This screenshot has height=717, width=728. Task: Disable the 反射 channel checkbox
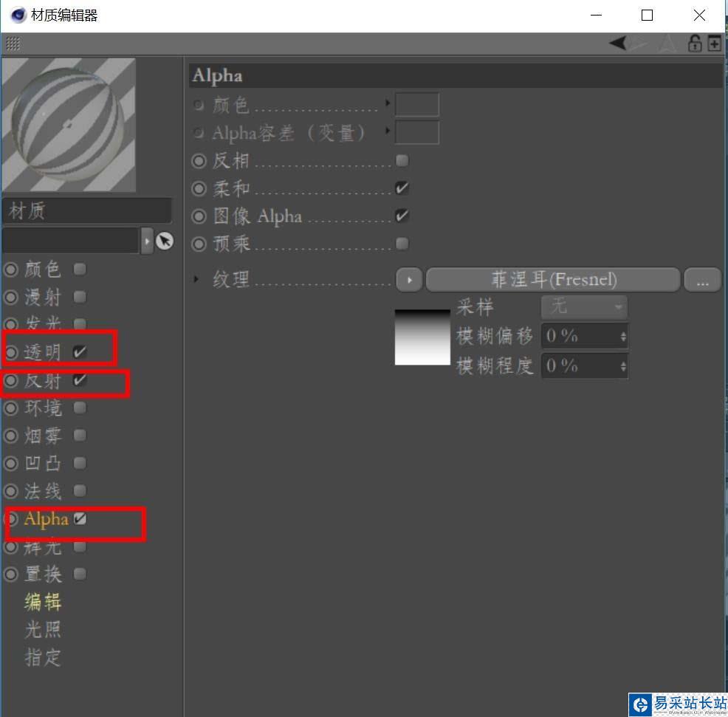80,380
